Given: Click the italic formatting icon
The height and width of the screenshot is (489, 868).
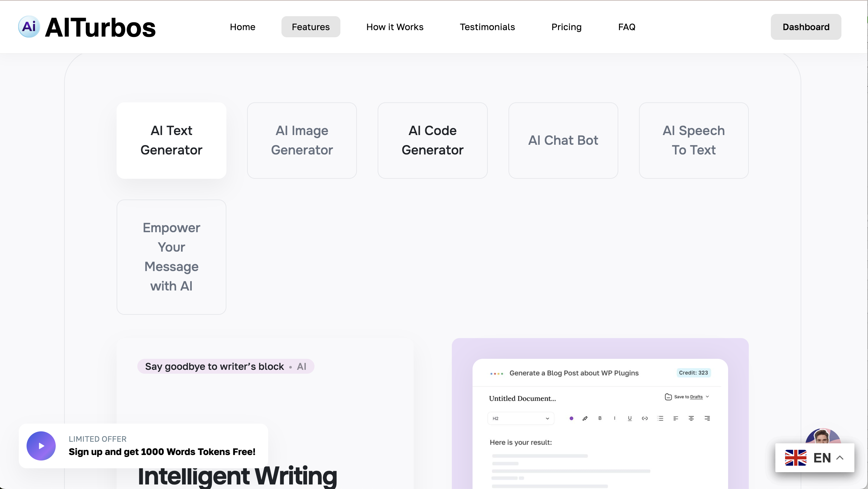Looking at the screenshot, I should coord(615,418).
